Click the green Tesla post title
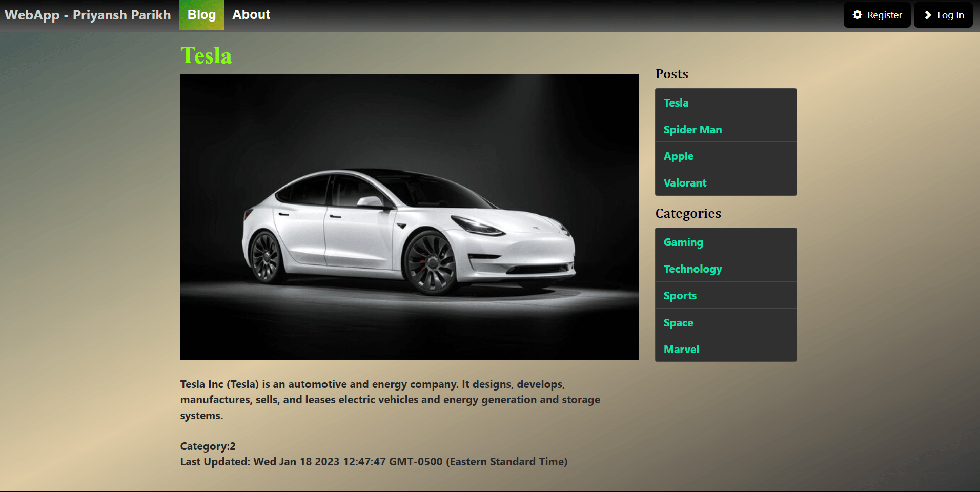 click(206, 55)
